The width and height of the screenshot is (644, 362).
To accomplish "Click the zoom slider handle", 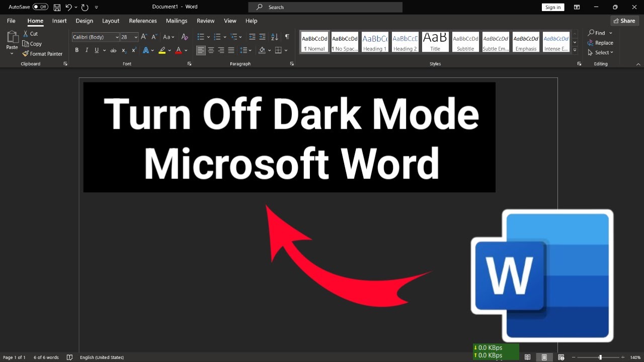I will (600, 357).
